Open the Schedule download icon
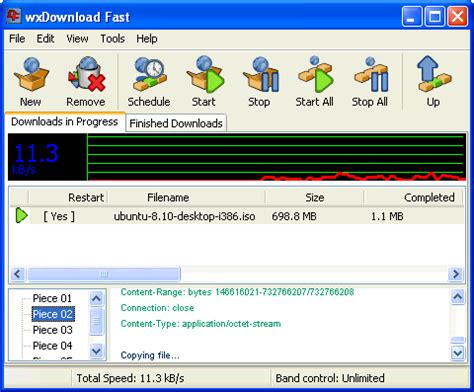 coord(149,74)
